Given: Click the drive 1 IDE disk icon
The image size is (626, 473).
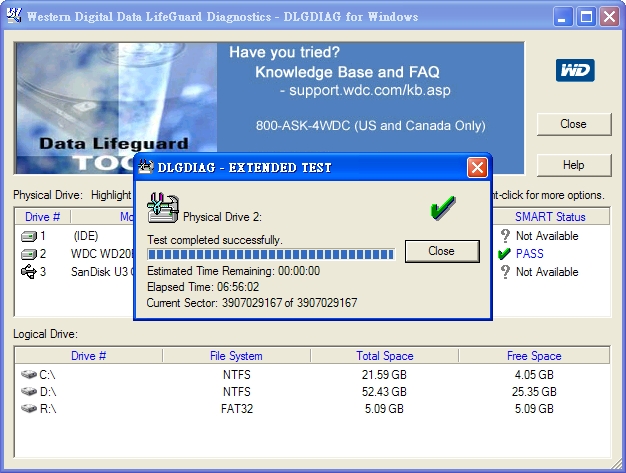Looking at the screenshot, I should [x=29, y=236].
